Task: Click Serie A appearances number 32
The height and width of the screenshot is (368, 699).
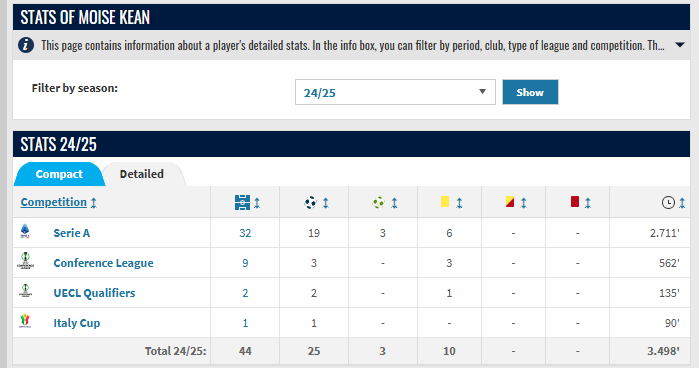Action: point(245,233)
